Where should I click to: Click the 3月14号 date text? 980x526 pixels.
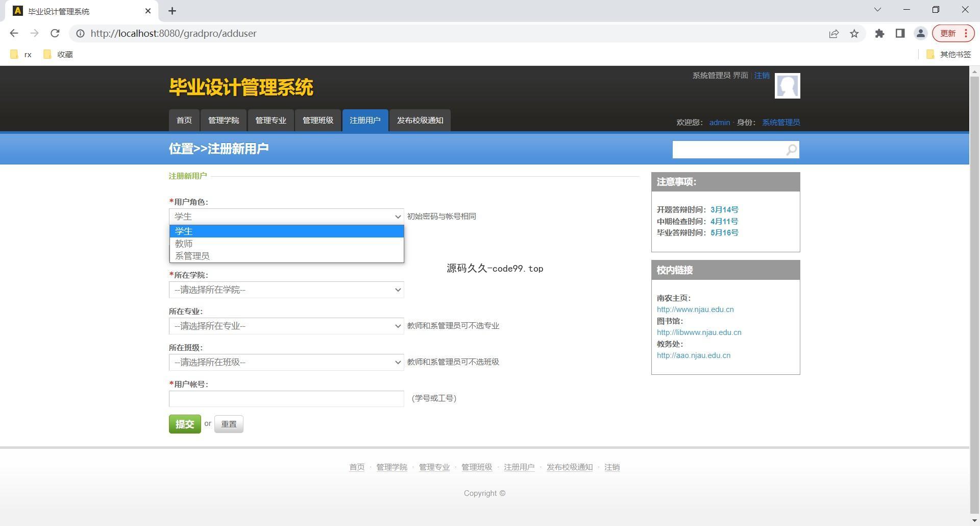[x=724, y=210]
